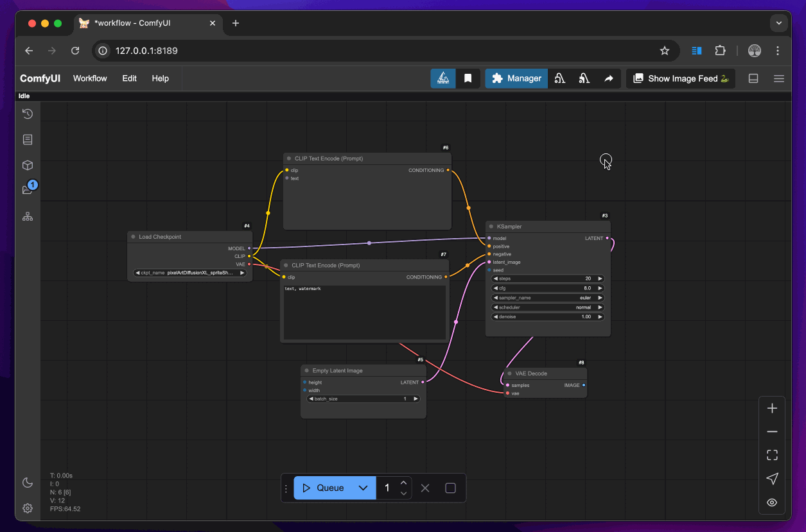Image resolution: width=806 pixels, height=532 pixels.
Task: Click the Manager button
Action: (516, 78)
